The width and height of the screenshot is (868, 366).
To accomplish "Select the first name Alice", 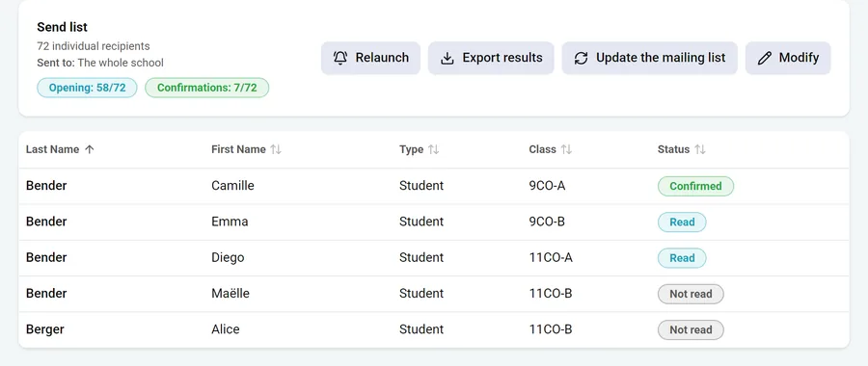I will coord(226,329).
